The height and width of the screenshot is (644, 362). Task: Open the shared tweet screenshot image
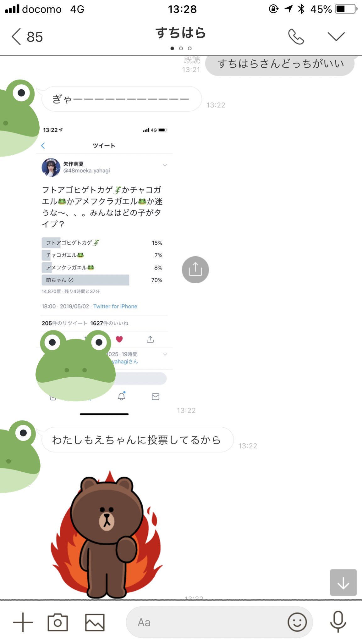click(104, 270)
